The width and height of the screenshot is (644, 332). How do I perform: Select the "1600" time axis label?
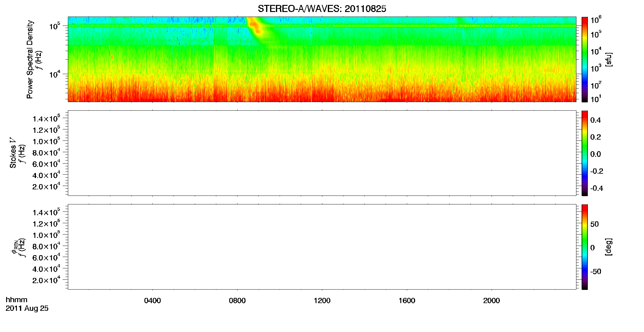(x=407, y=301)
